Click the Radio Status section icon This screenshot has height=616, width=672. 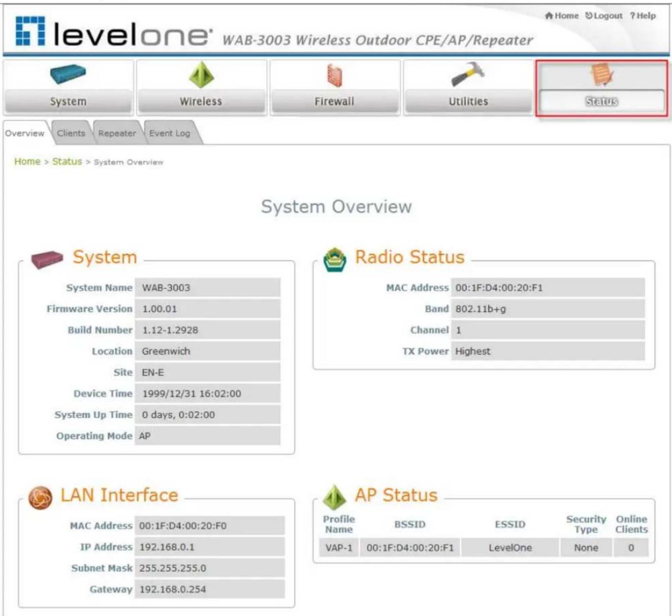point(335,260)
